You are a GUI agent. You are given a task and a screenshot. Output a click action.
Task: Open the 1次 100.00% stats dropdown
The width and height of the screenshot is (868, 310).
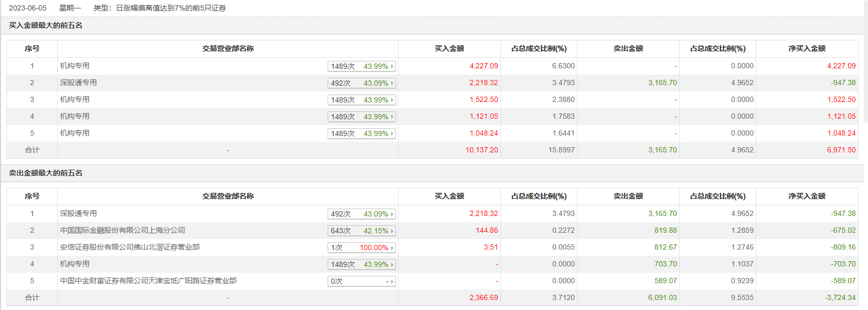361,247
